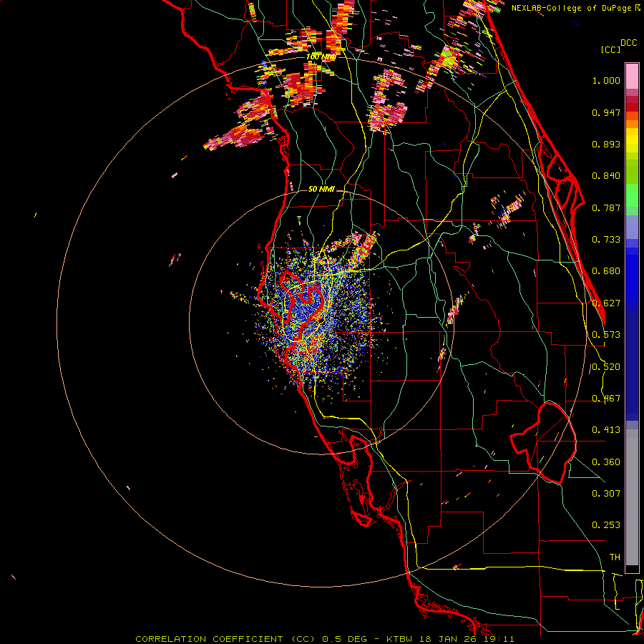Click the 0.467 color scale value

[606, 399]
